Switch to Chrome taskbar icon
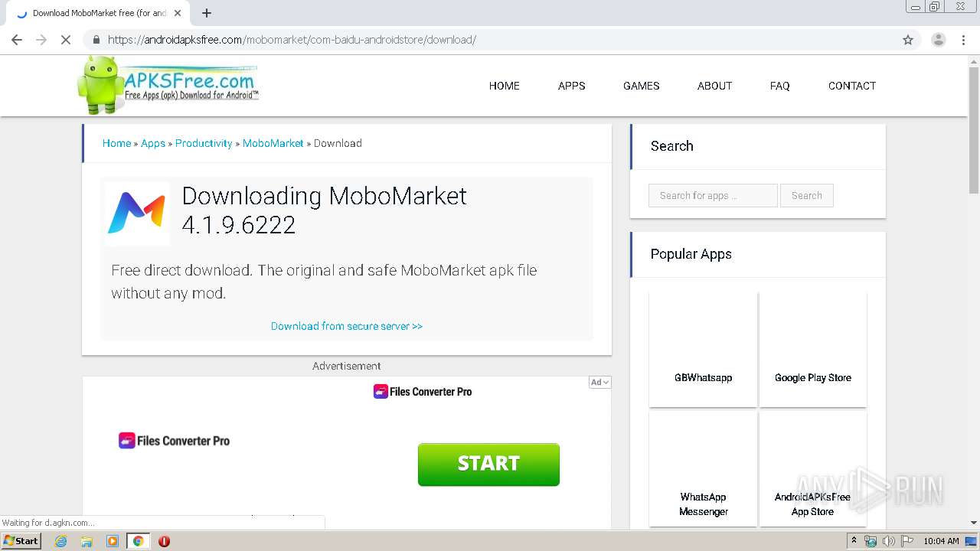 click(138, 541)
